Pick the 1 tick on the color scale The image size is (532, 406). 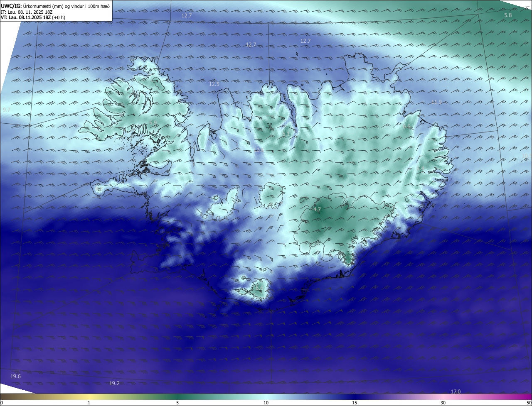click(x=89, y=403)
